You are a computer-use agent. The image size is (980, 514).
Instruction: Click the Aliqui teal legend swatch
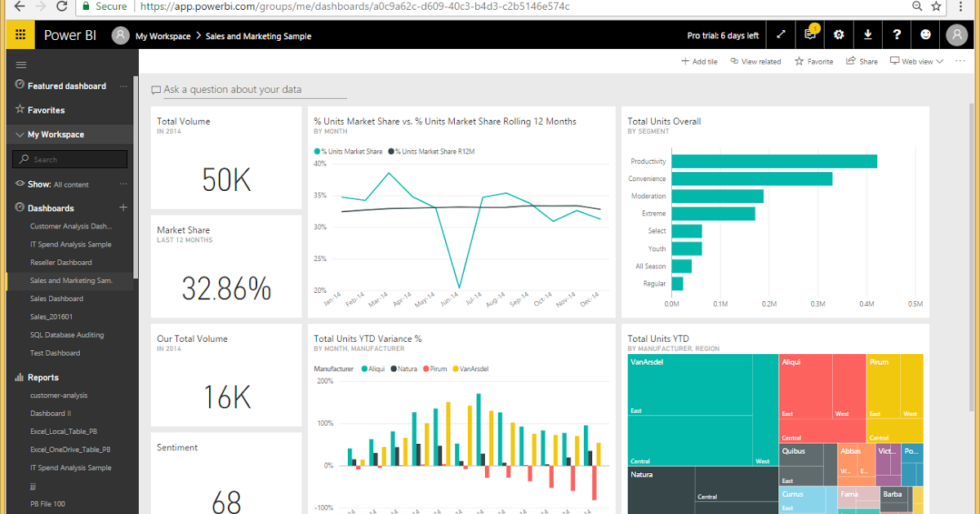tap(363, 369)
